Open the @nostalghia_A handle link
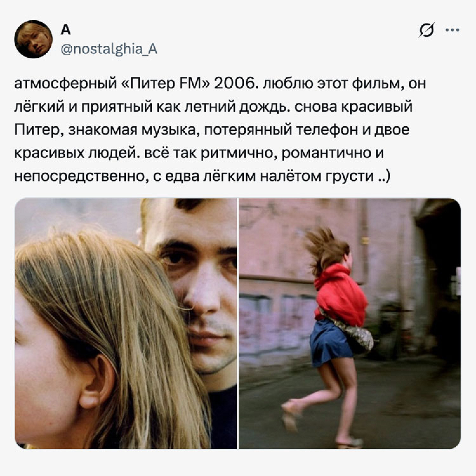Viewport: 476px width, 476px height. click(109, 49)
